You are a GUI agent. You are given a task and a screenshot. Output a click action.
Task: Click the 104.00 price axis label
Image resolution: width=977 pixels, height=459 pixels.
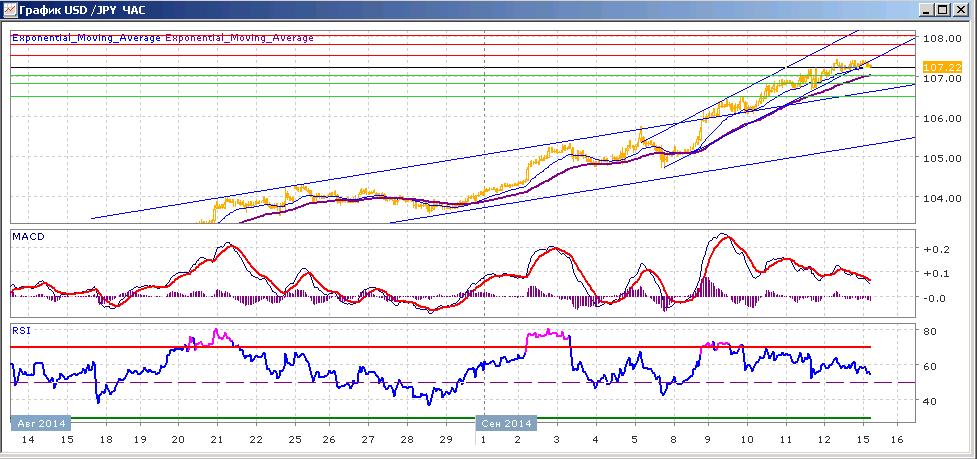tap(941, 198)
